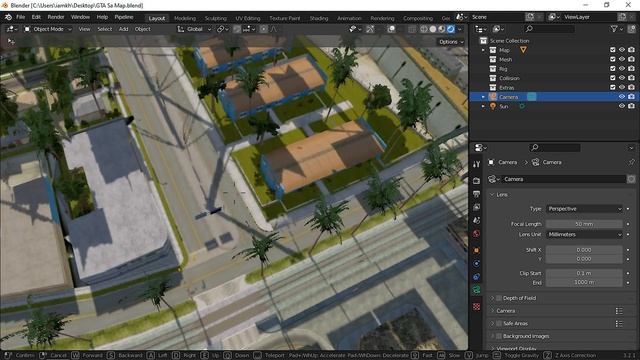Open the Scene properties tab icon
Image resolution: width=640 pixels, height=360 pixels.
[476, 220]
